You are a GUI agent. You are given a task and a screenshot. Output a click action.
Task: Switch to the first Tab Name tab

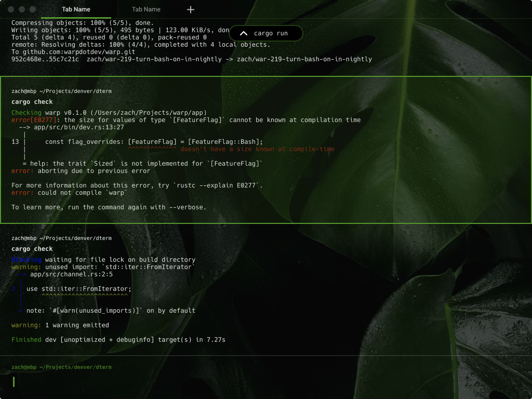tap(76, 9)
